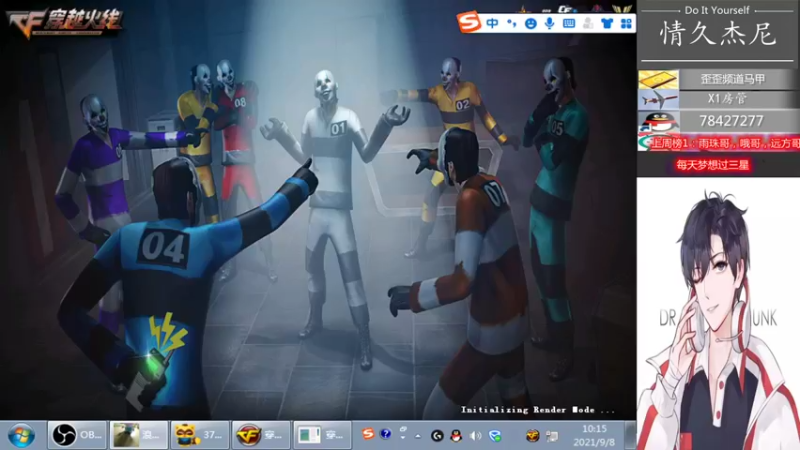Screen dimensions: 800x450
Task: Open the volume speaker tray icon
Action: click(476, 436)
